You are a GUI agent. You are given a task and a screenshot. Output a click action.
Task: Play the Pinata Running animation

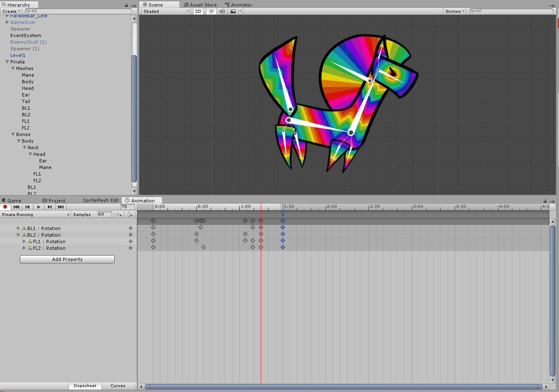click(x=38, y=207)
